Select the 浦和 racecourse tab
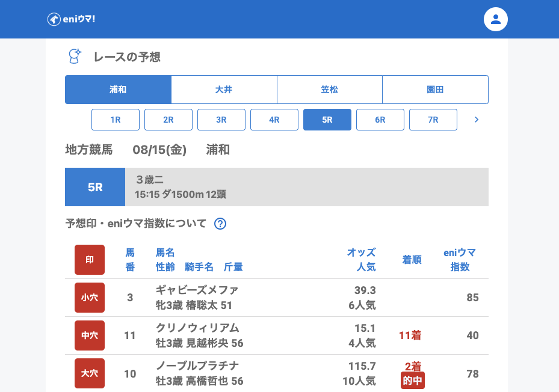 coord(118,90)
